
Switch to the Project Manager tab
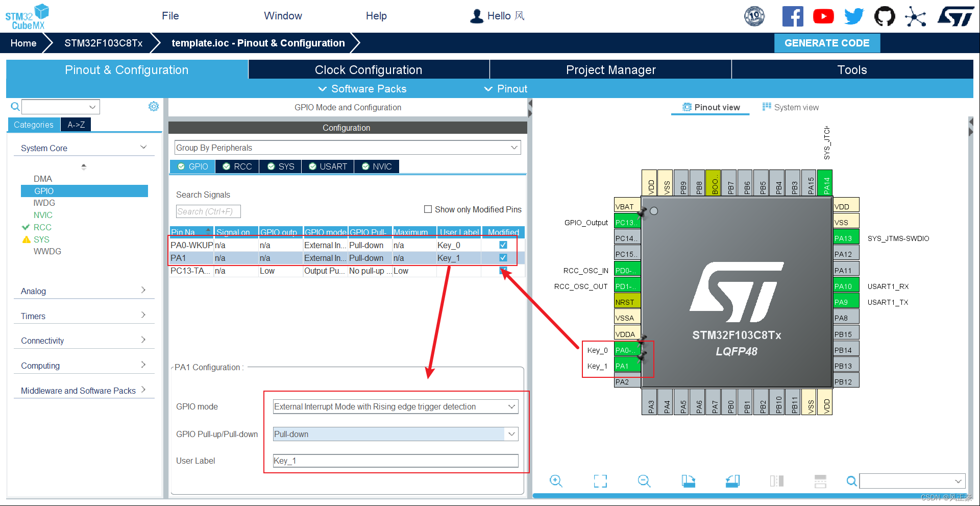[x=610, y=70]
